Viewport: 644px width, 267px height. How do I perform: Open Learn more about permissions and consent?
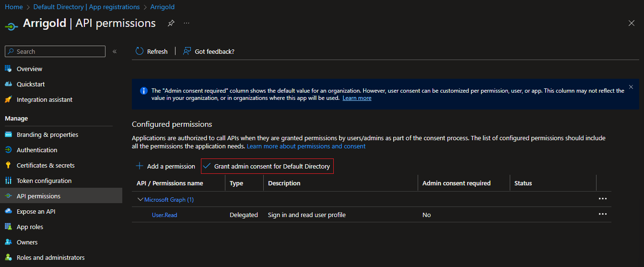306,146
